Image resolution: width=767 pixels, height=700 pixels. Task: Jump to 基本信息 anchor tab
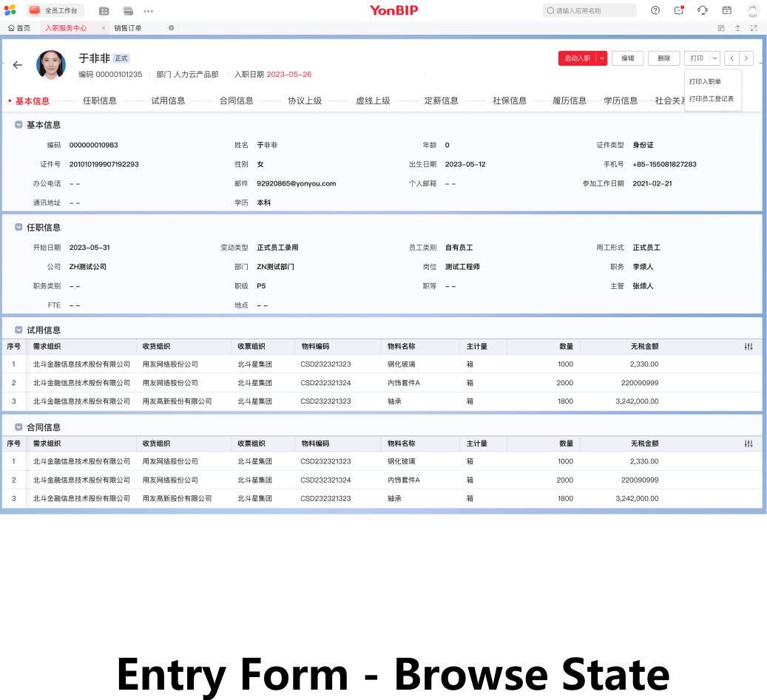click(33, 101)
